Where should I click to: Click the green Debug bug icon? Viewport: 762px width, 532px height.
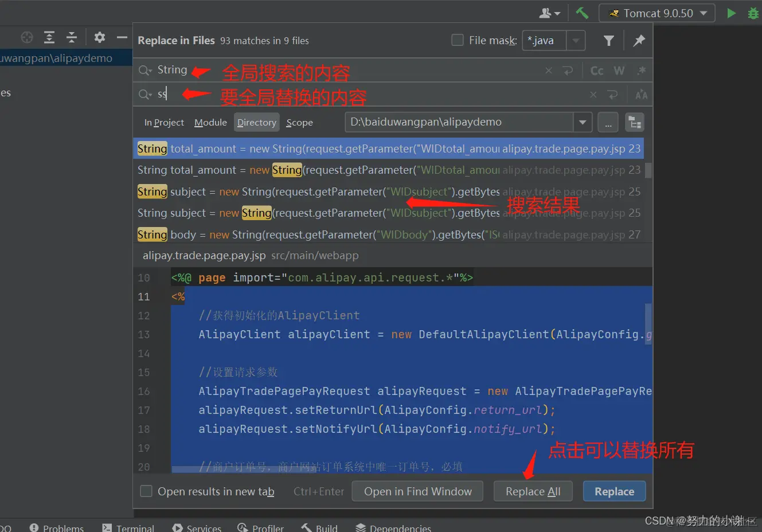(x=753, y=13)
